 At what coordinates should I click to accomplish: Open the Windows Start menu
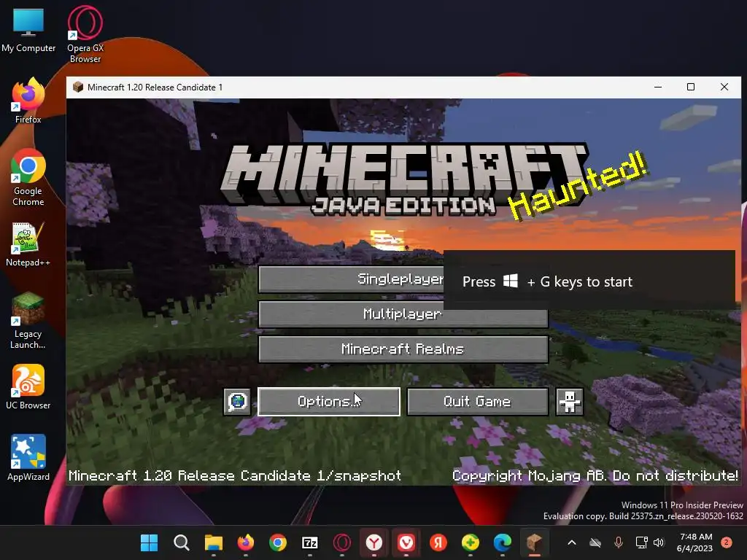pyautogui.click(x=149, y=542)
